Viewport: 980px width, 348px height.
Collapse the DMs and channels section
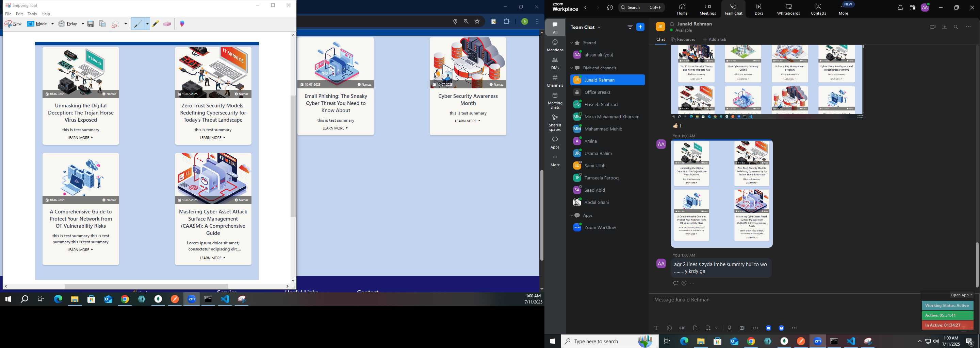tap(571, 68)
